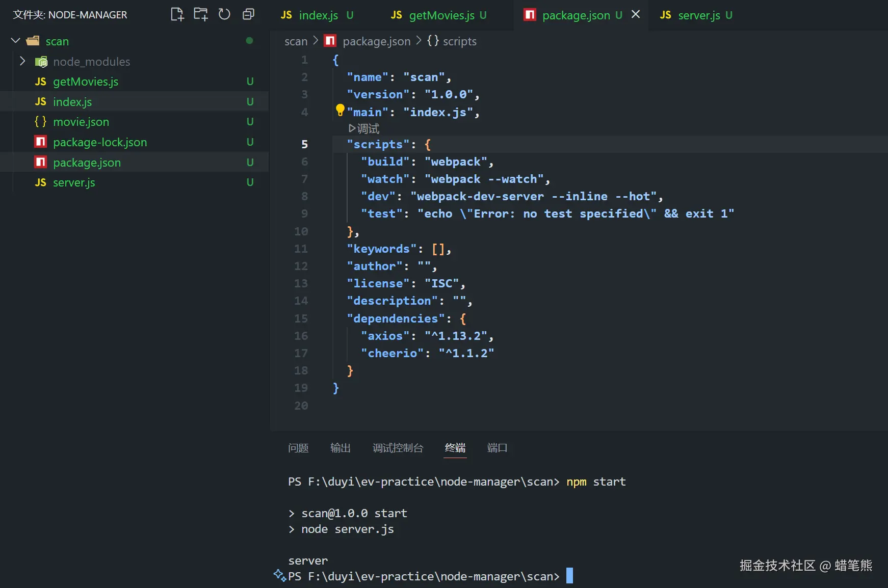Open the 调试控制台 debug console tab

398,448
